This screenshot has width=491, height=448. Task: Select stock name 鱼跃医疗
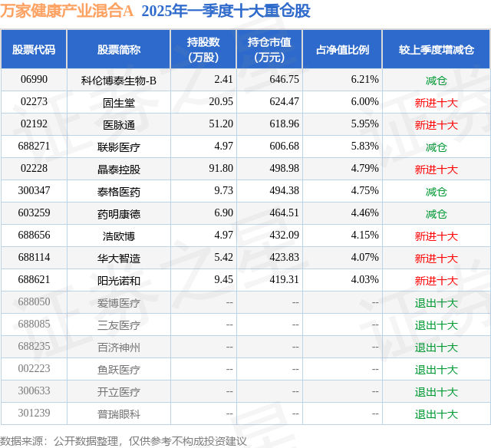pyautogui.click(x=119, y=370)
